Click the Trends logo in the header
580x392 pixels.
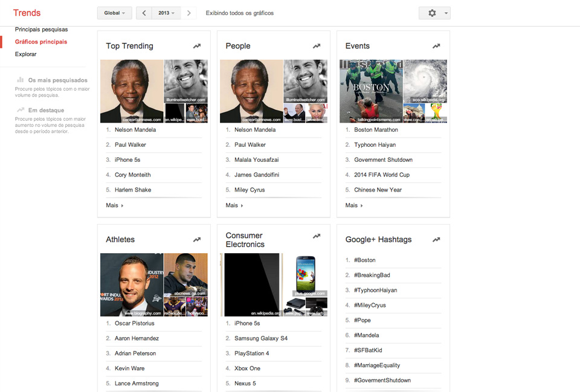click(x=27, y=12)
